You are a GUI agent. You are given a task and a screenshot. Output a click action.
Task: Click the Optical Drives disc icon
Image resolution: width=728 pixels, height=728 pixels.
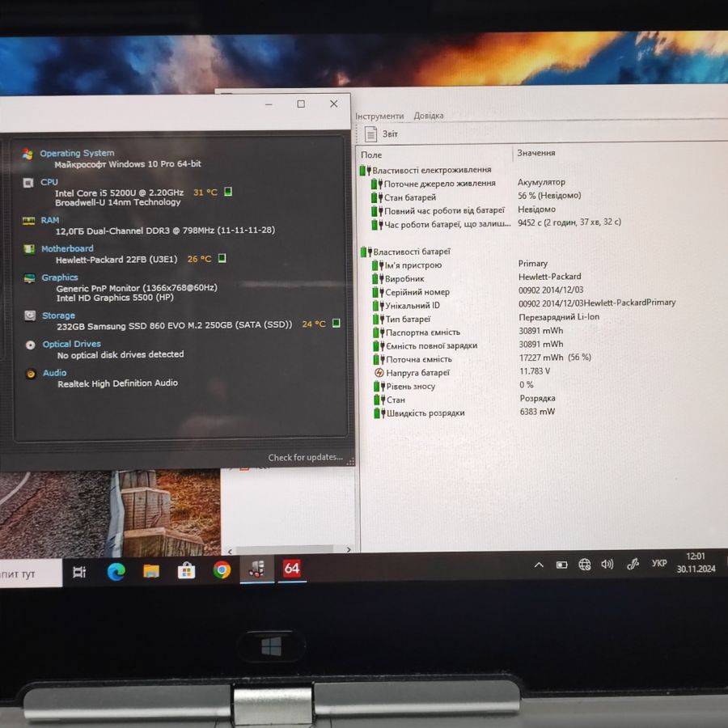[x=31, y=345]
